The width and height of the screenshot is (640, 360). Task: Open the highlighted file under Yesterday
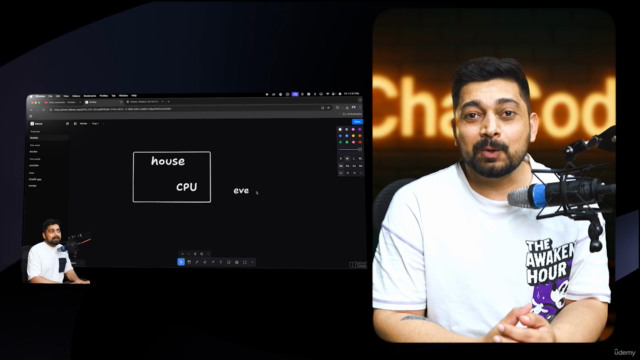[x=48, y=138]
